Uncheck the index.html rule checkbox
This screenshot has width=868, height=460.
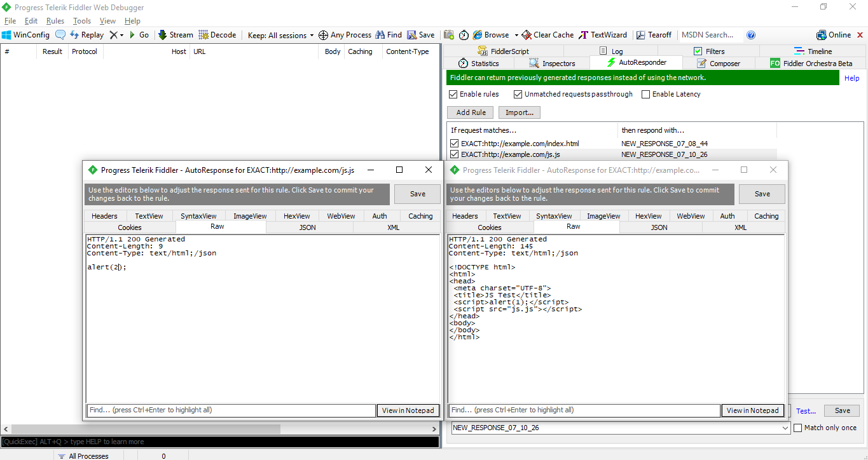coord(454,144)
